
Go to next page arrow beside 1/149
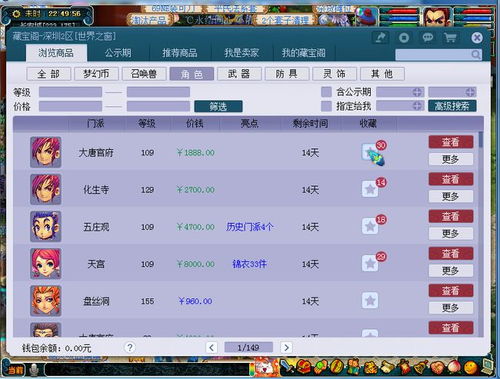pos(286,348)
